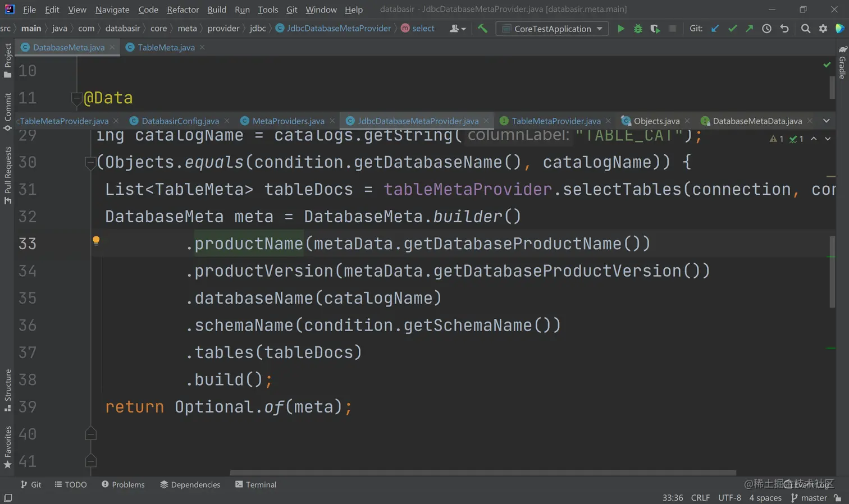
Task: Open the Refactor menu
Action: [x=182, y=10]
